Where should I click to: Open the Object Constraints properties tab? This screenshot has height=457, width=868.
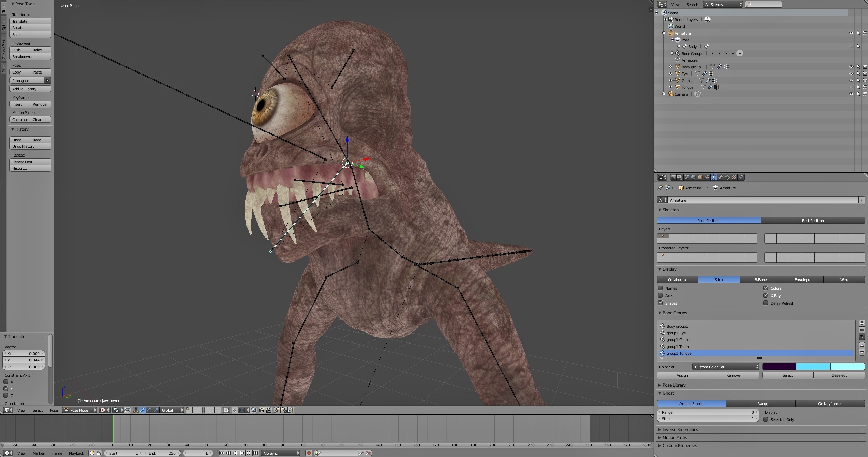[x=707, y=177]
